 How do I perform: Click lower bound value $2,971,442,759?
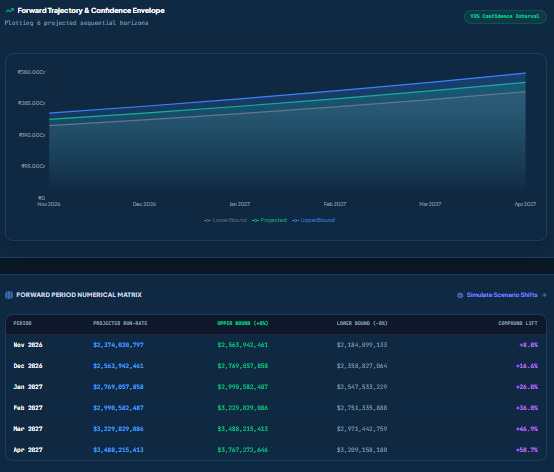(x=362, y=429)
